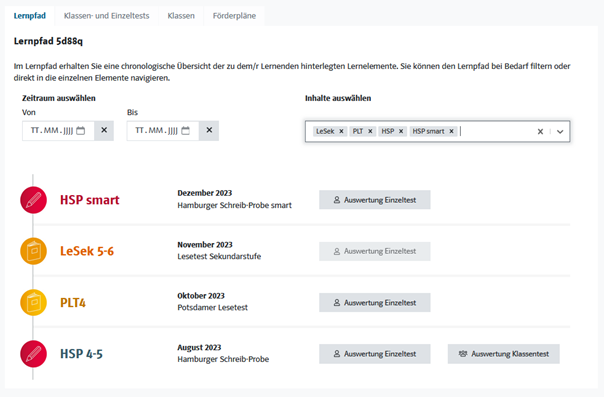Clear the Bis date with the X button
The width and height of the screenshot is (604, 397).
click(209, 131)
